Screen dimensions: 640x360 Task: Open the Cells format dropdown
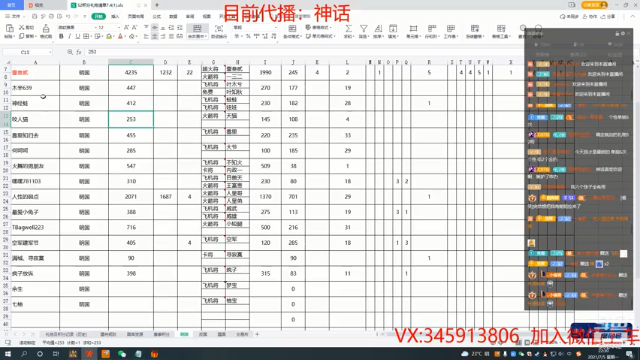413,36
